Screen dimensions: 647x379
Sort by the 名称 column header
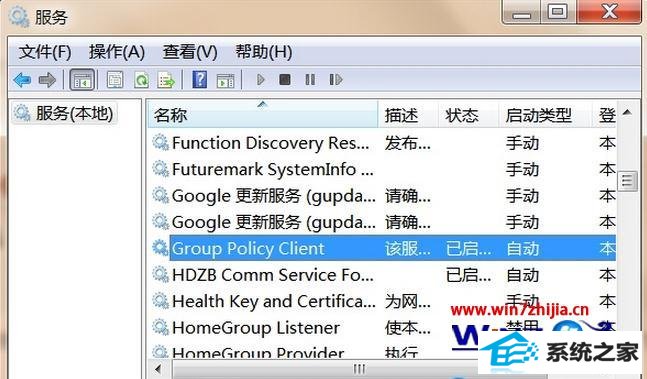pyautogui.click(x=263, y=114)
